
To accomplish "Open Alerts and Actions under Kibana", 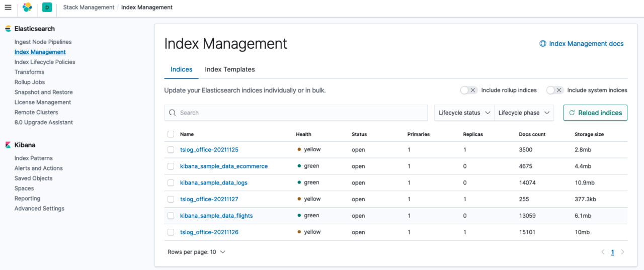I will [39, 168].
